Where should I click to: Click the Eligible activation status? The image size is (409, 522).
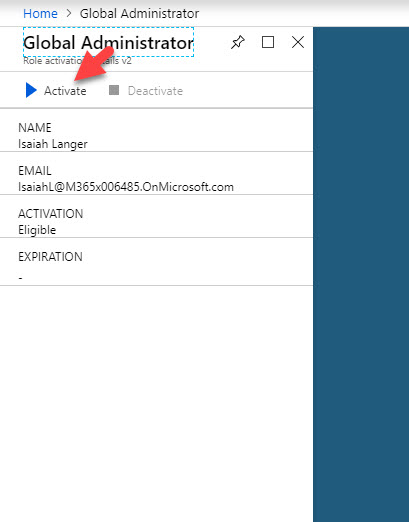(37, 230)
